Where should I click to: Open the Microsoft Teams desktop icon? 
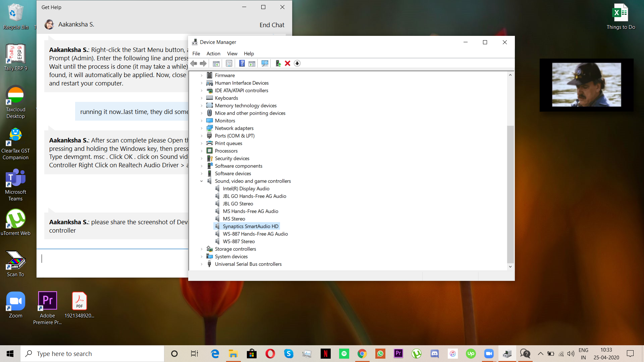click(15, 185)
